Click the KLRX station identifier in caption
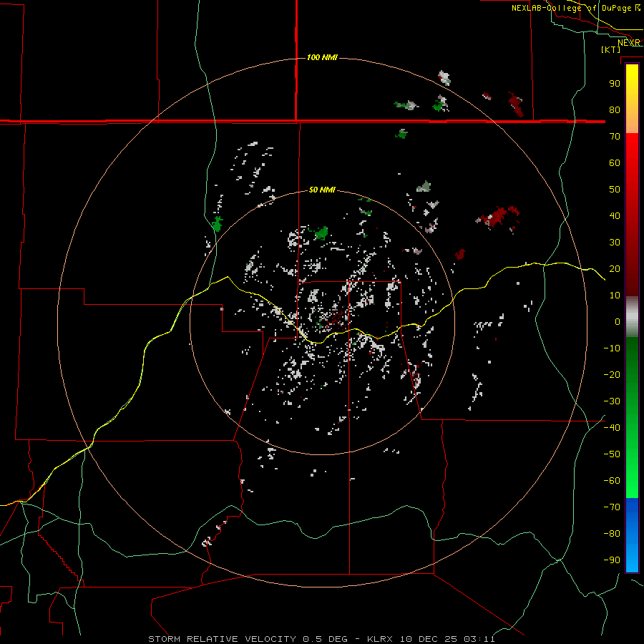644x644 pixels. click(x=380, y=639)
